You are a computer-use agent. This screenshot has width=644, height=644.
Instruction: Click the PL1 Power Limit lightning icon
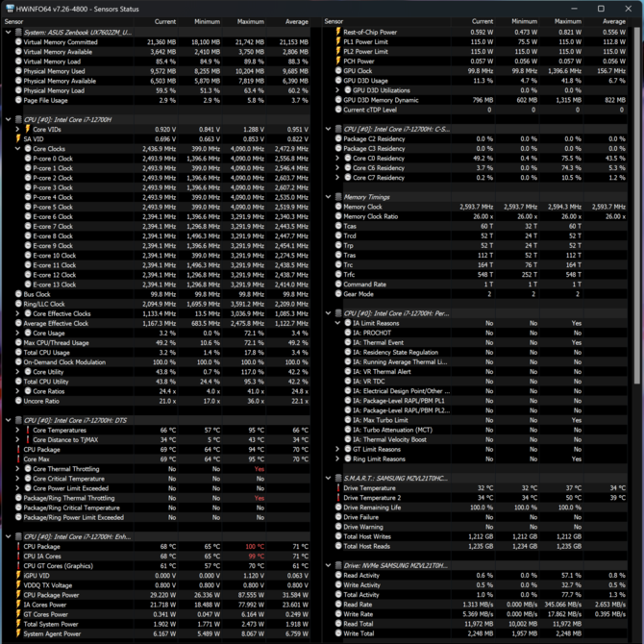[x=337, y=42]
